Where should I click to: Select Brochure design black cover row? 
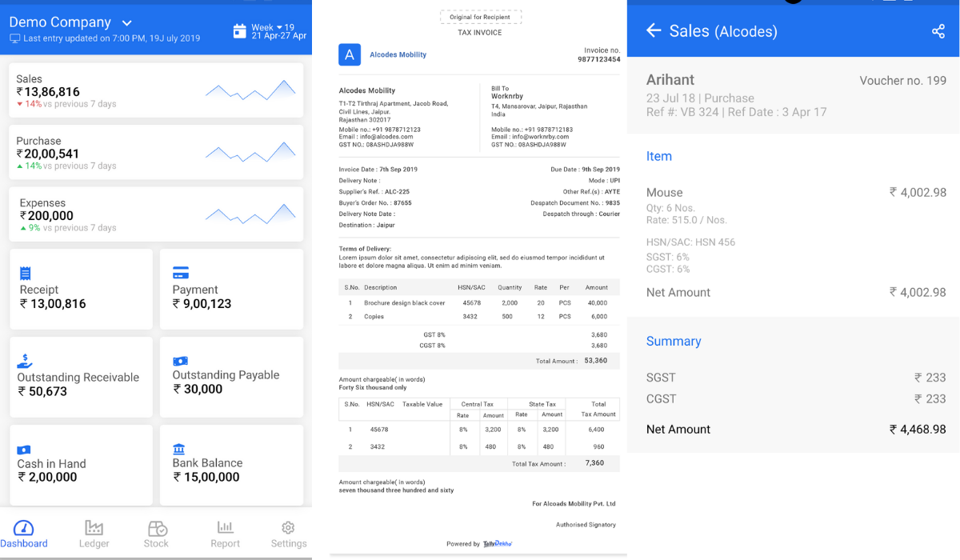click(x=478, y=303)
